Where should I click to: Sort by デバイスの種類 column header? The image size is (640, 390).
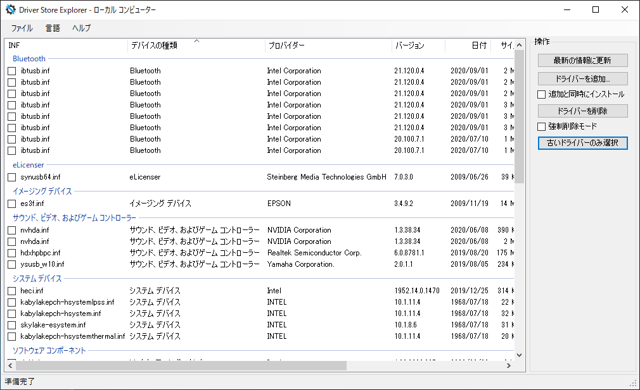click(196, 46)
